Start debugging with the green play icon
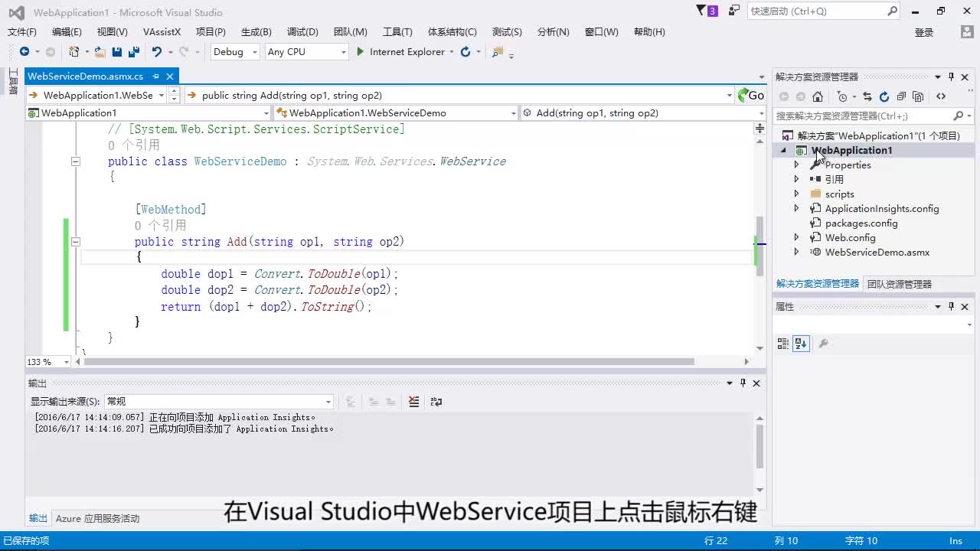 click(360, 51)
